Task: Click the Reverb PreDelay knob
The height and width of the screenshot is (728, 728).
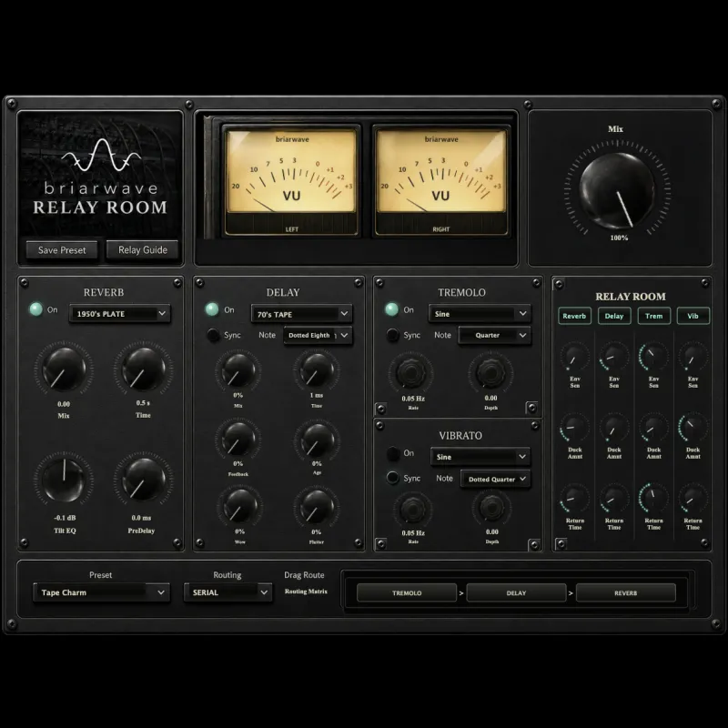Action: coord(144,480)
